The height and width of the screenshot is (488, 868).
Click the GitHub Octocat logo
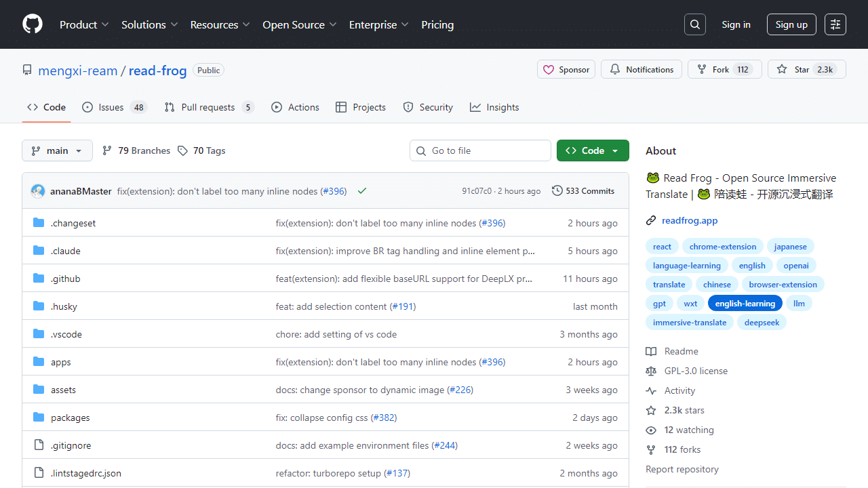tap(33, 24)
